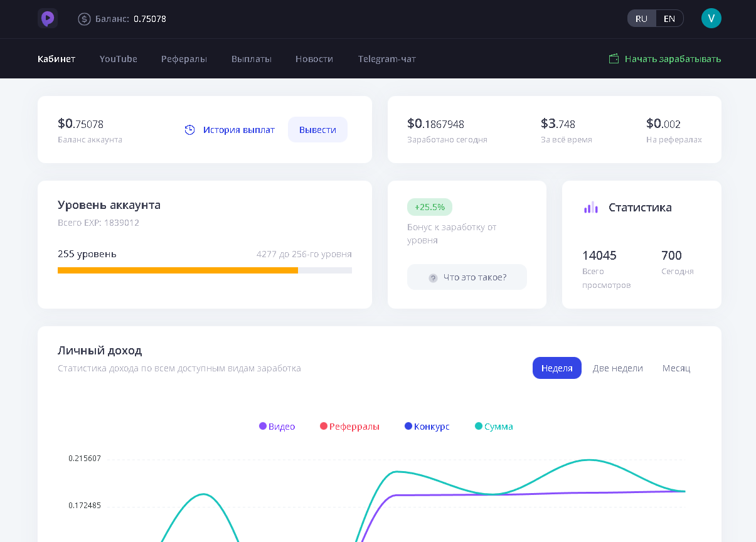Click the +25.5% bonus badge

[x=430, y=207]
